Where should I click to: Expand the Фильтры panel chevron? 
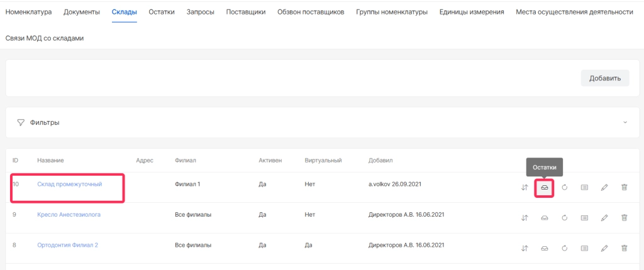[625, 122]
